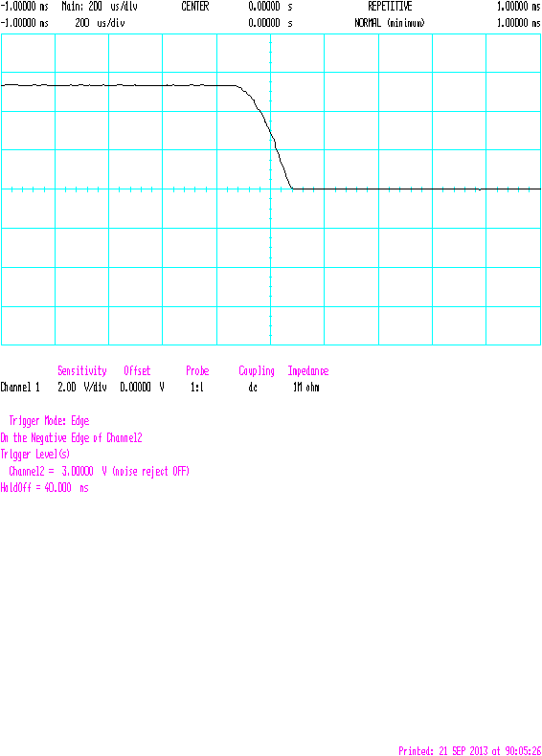This screenshot has width=542, height=756.
Task: Click the 1M ohm impedance value
Action: coord(306,388)
